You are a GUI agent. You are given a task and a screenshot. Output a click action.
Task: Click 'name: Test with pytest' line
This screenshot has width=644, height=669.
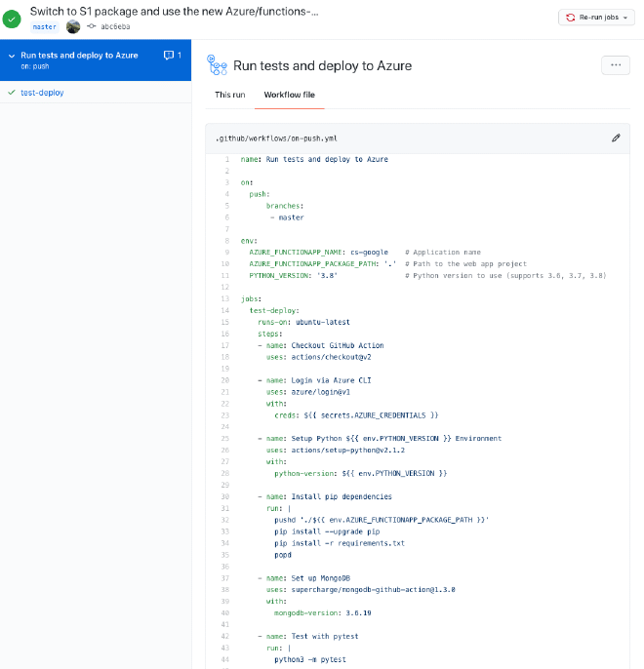pyautogui.click(x=308, y=636)
